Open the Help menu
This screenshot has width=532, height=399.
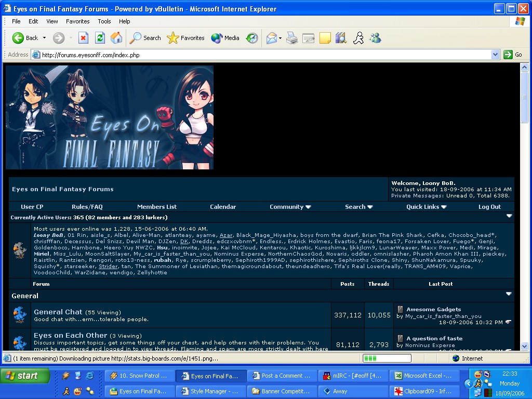pos(124,21)
